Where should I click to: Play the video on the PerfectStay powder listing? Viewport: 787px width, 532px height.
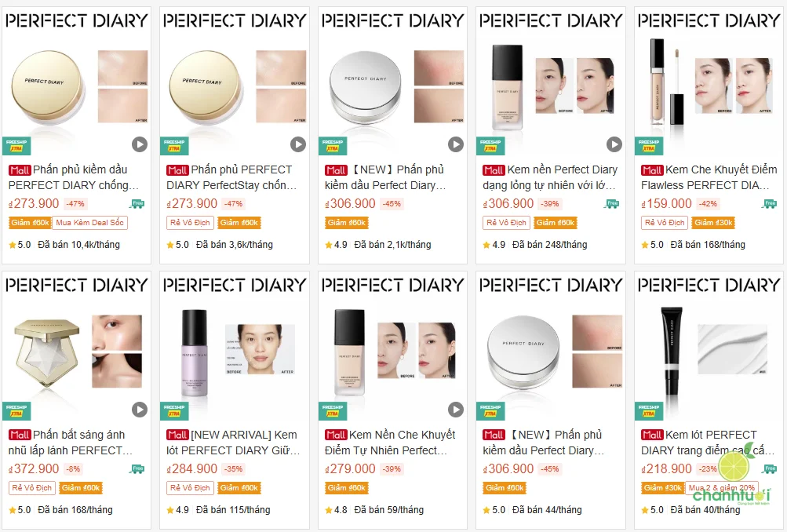[x=297, y=144]
